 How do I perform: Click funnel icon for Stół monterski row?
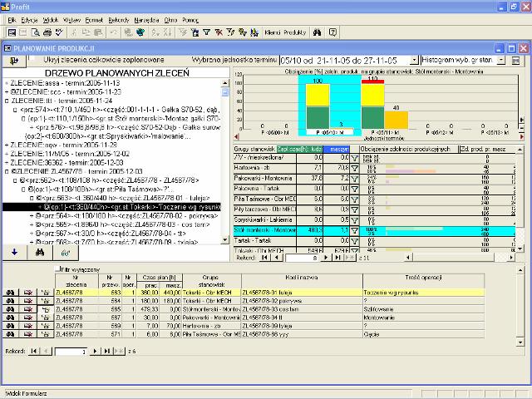355,231
